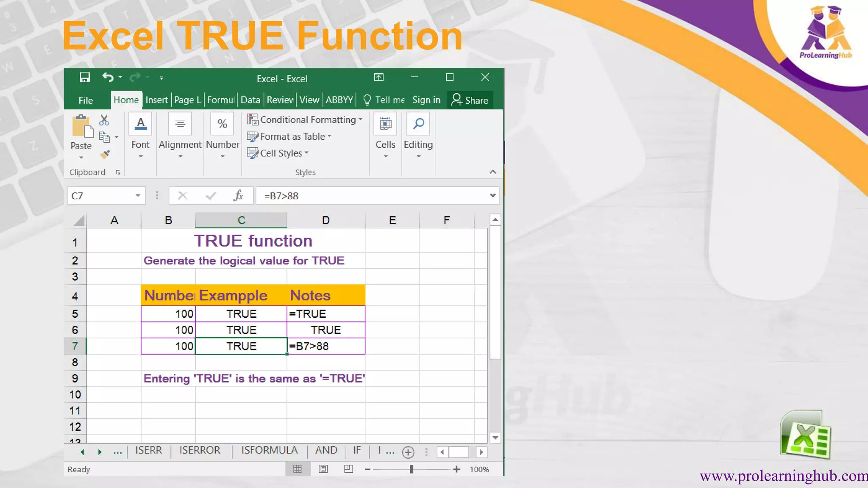This screenshot has height=488, width=868.
Task: Click Cancel X in formula bar
Action: (183, 196)
